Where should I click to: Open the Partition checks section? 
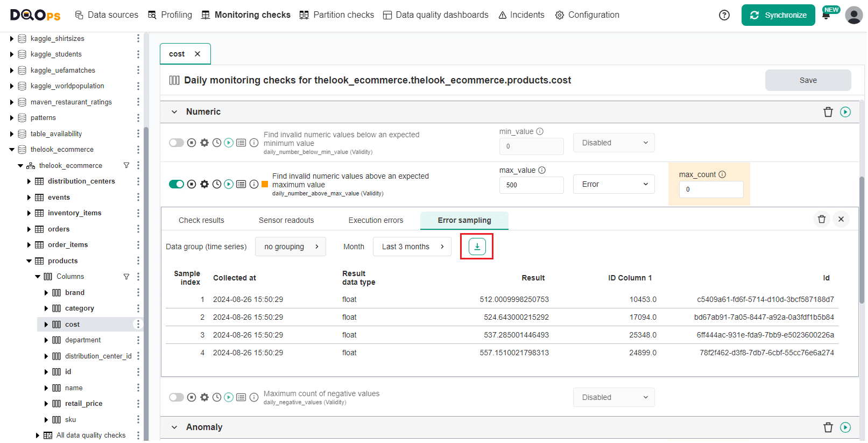point(337,15)
